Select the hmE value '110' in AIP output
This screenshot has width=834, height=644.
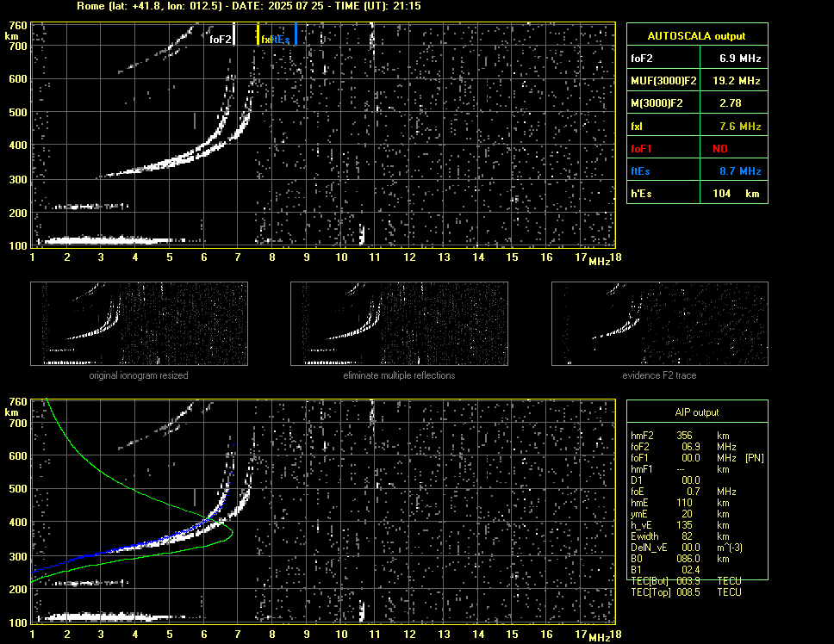point(685,503)
